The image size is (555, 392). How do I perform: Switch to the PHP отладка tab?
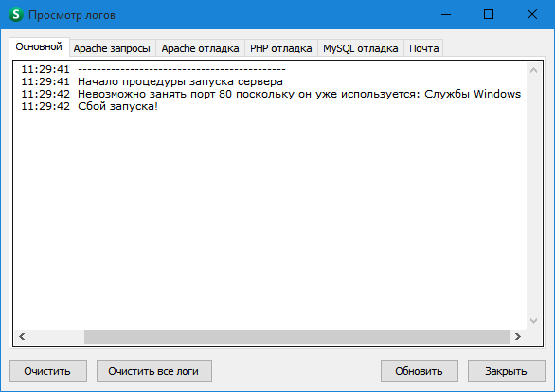point(281,48)
